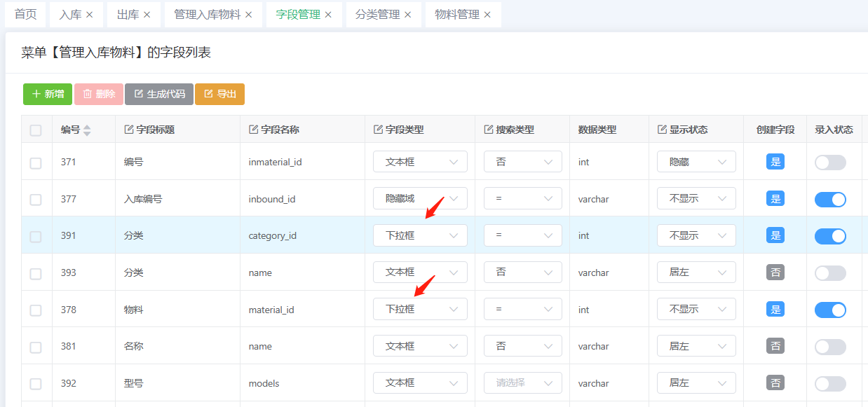This screenshot has width=868, height=407.
Task: Close the 字段管理 tab via X icon
Action: pos(328,15)
